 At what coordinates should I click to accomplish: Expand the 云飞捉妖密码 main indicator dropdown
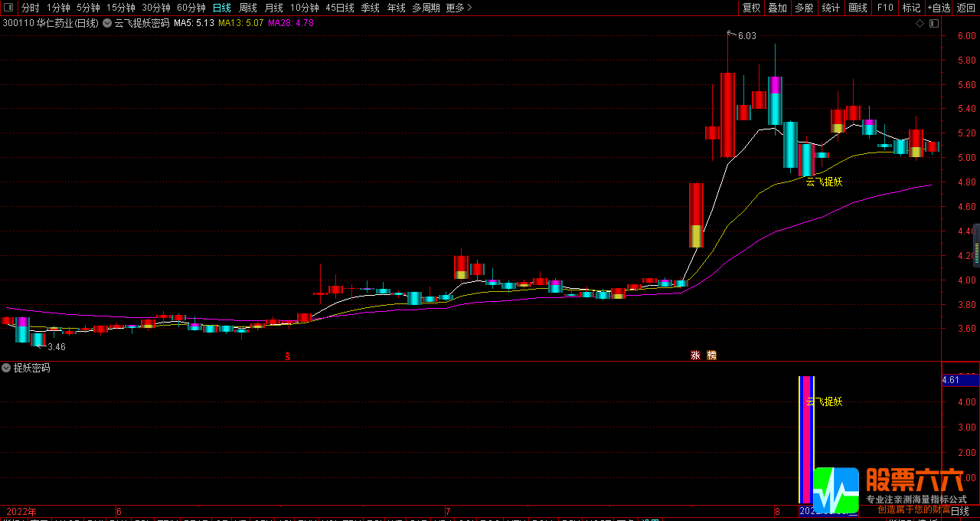(x=107, y=23)
